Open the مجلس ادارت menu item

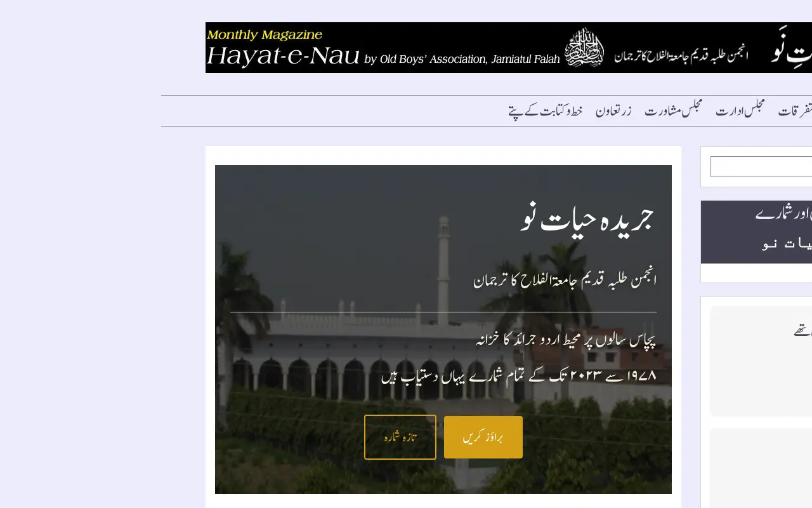click(740, 110)
